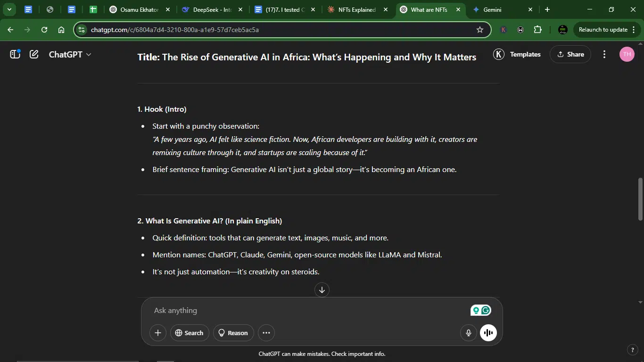Open the ChatGPT sidebar panel
The image size is (644, 362).
[x=15, y=54]
